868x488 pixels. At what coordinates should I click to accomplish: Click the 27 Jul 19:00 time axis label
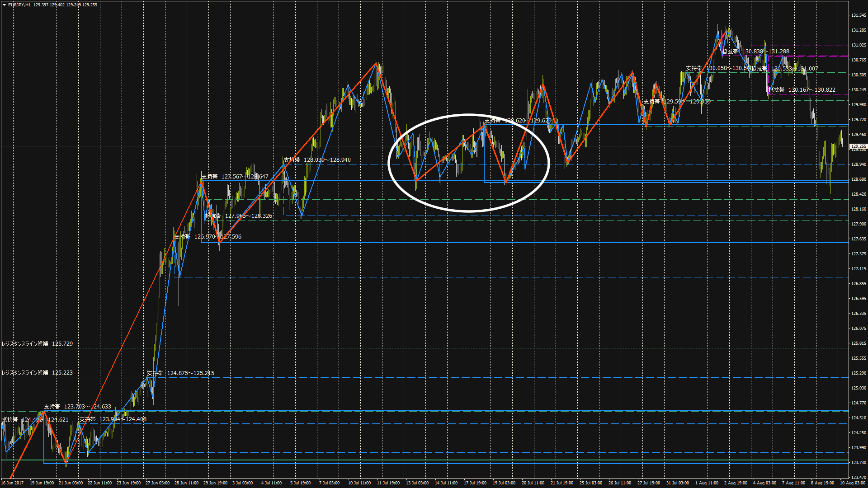click(648, 483)
